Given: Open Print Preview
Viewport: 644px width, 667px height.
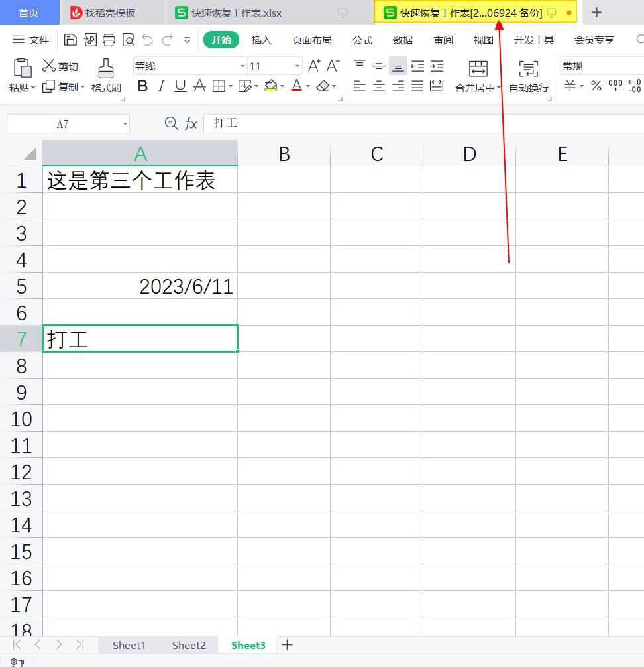Looking at the screenshot, I should [129, 40].
